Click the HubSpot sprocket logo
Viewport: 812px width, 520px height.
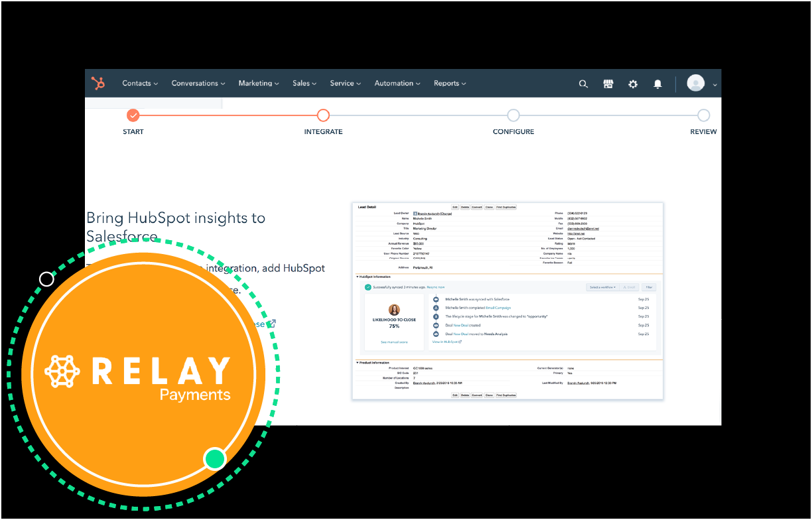point(98,84)
